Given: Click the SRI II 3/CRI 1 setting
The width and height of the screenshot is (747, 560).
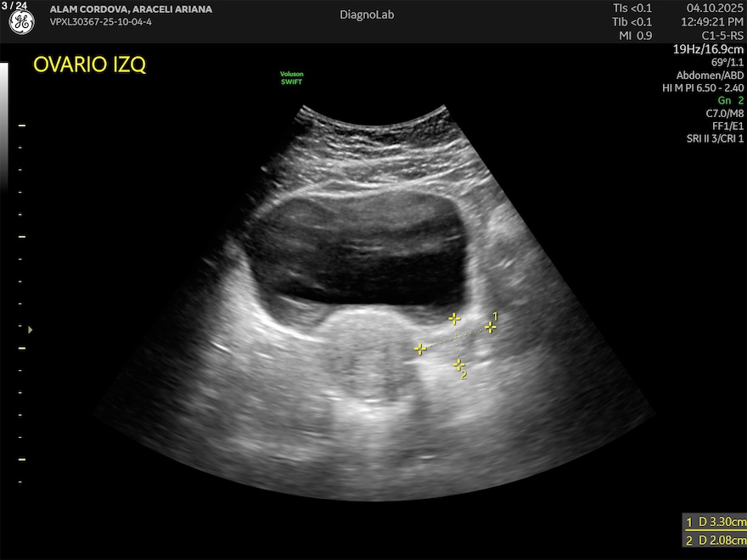Looking at the screenshot, I should [715, 138].
